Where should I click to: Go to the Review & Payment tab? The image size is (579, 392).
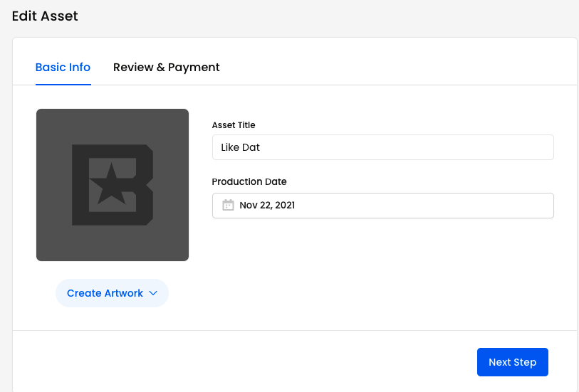pyautogui.click(x=166, y=68)
